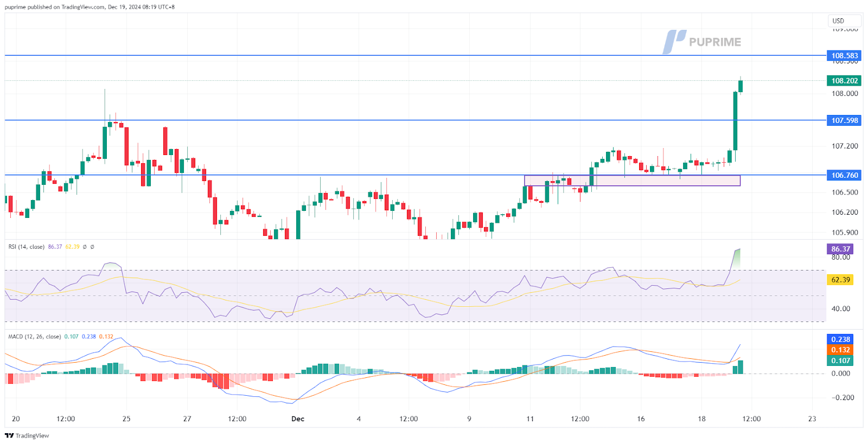
Task: Open the USD currency selector
Action: tap(845, 21)
